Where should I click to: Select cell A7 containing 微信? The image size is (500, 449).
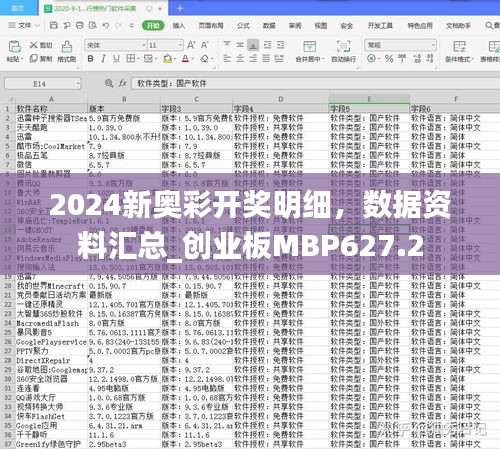[51, 165]
